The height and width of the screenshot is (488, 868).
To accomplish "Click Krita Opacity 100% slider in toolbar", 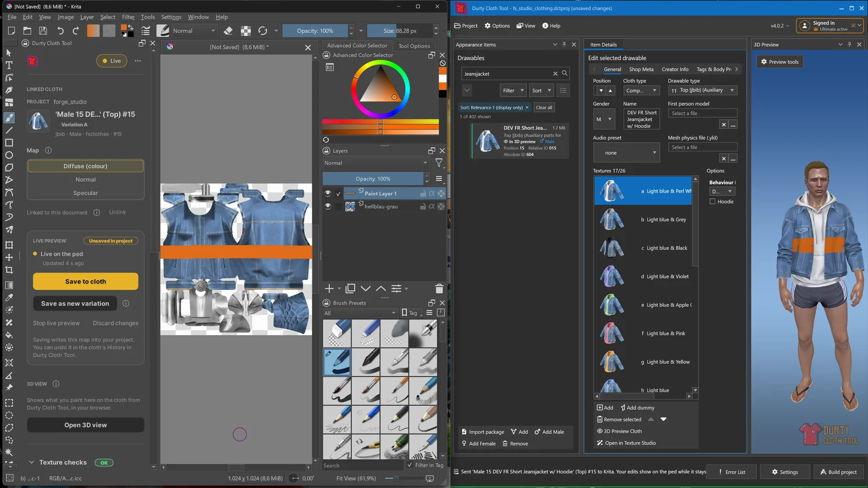I will [x=315, y=31].
